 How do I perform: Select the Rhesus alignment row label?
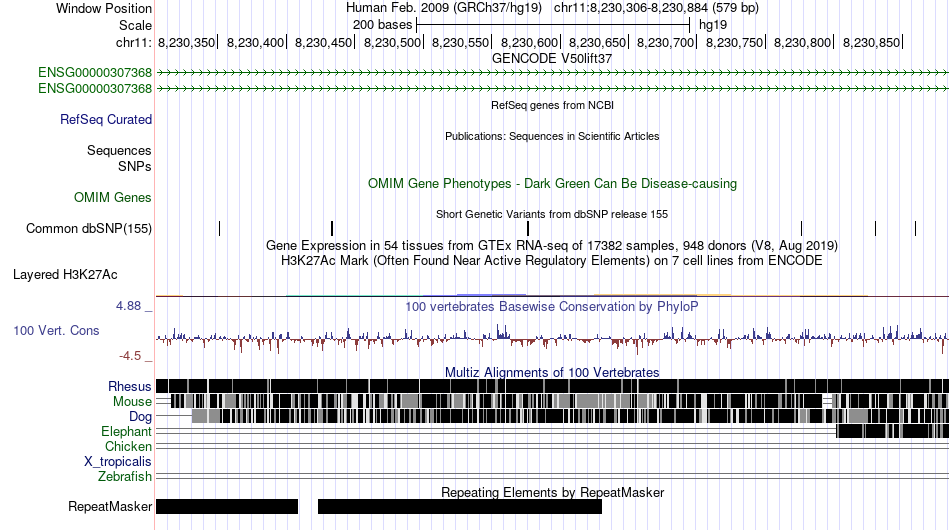130,386
